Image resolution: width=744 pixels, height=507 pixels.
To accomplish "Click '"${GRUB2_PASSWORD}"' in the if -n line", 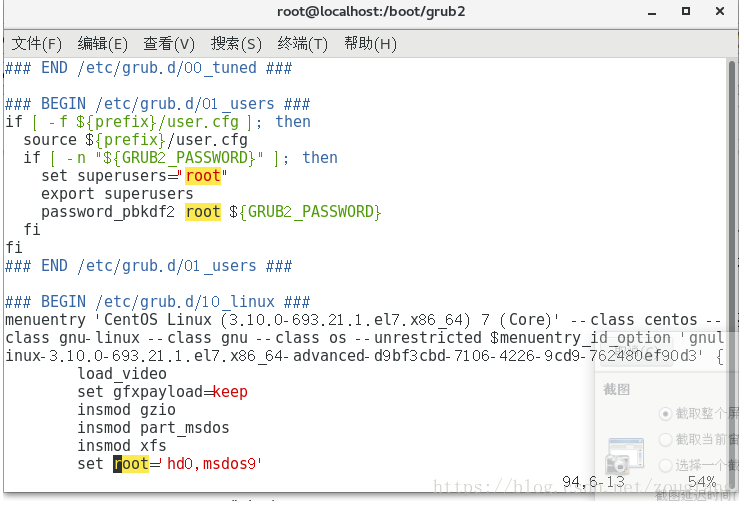I will point(180,158).
